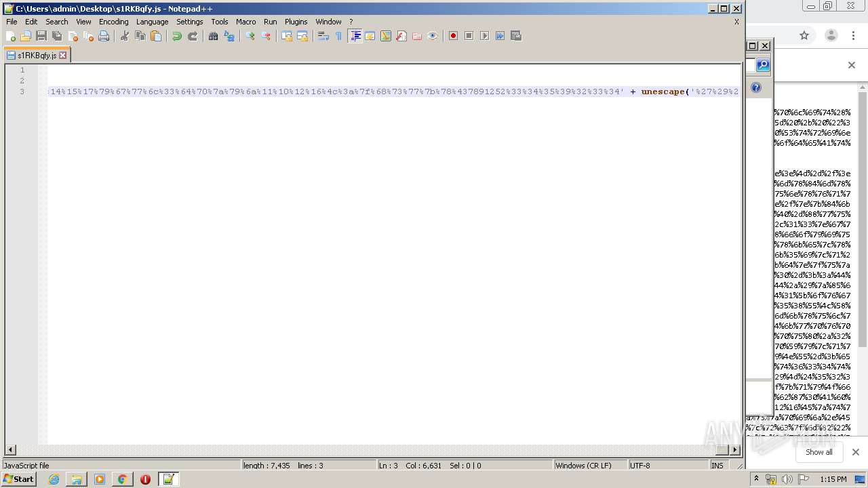Open the Macro menu

(x=245, y=22)
